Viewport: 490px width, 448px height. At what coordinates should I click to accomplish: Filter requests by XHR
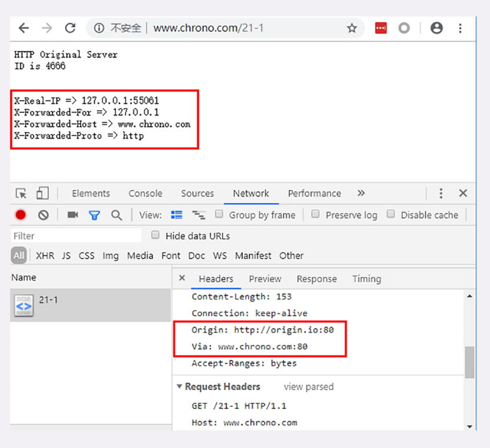click(45, 256)
